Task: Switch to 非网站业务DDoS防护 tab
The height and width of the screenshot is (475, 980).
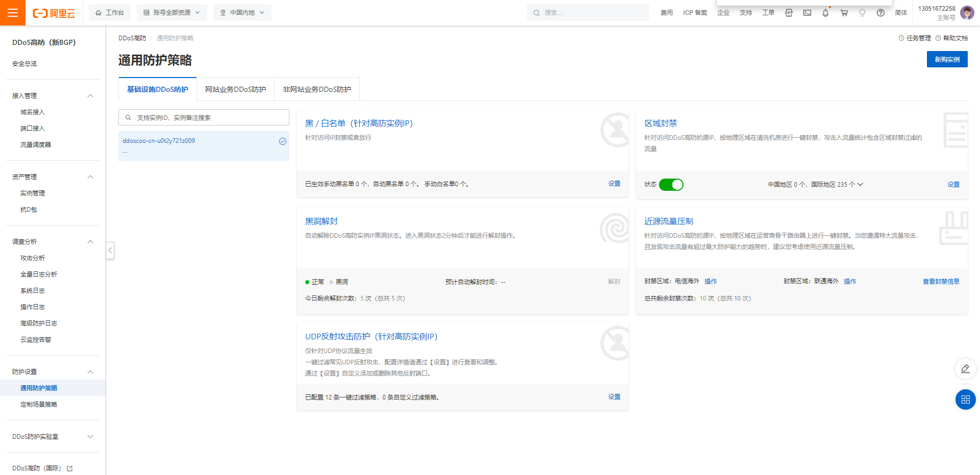Action: pos(317,89)
